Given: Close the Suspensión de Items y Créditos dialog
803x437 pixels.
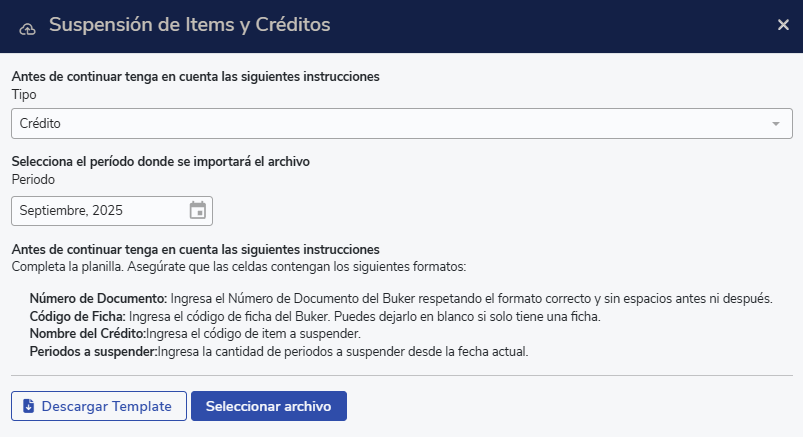Looking at the screenshot, I should [783, 25].
